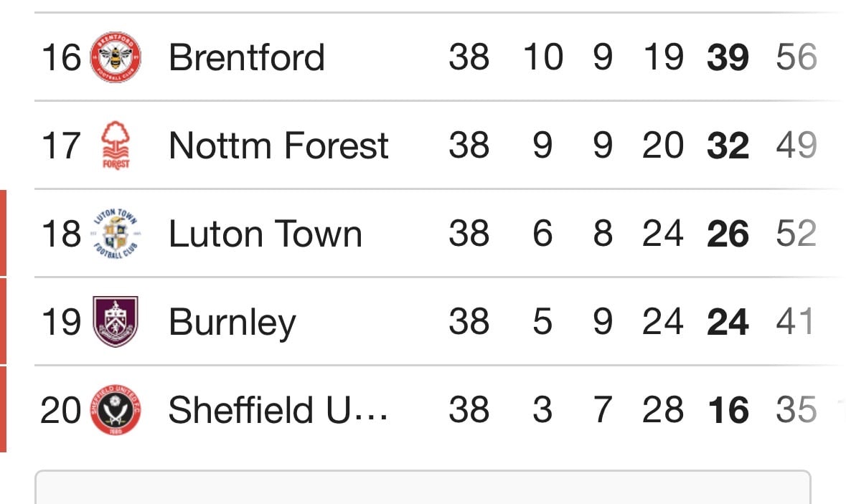The height and width of the screenshot is (504, 846).
Task: Click the red relegation marker beside Luton Town
Action: point(4,233)
